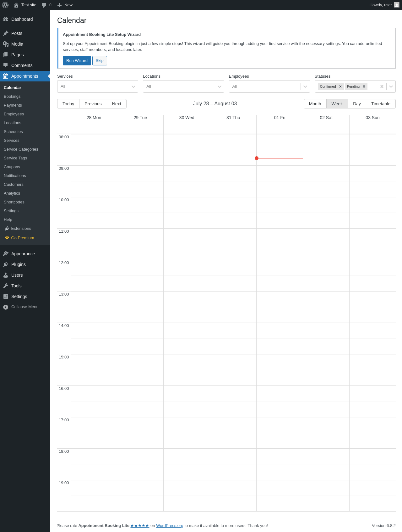Click the Appearance brush icon
The width and height of the screenshot is (402, 532).
[6, 254]
